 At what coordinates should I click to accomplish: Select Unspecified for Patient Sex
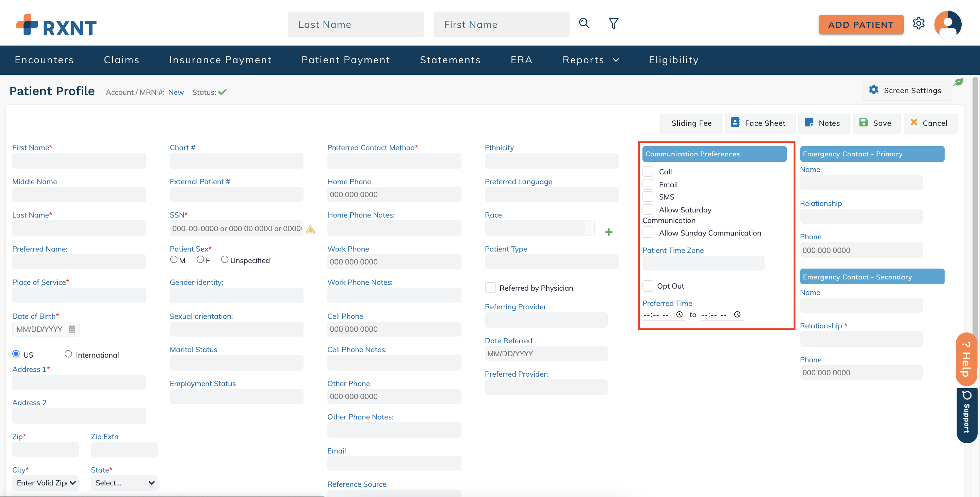(x=225, y=259)
